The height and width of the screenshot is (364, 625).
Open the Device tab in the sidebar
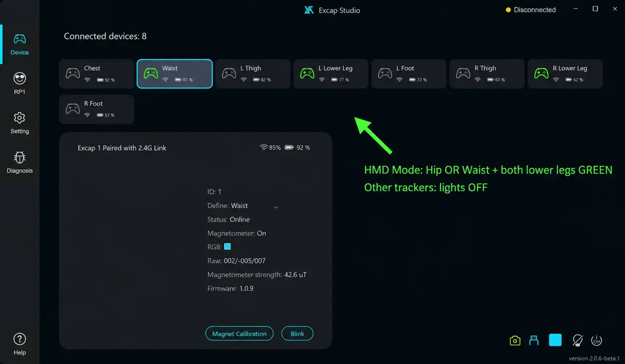point(20,44)
